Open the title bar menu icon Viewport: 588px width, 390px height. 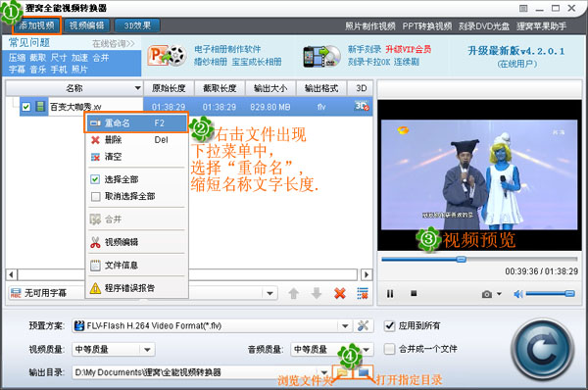click(523, 8)
